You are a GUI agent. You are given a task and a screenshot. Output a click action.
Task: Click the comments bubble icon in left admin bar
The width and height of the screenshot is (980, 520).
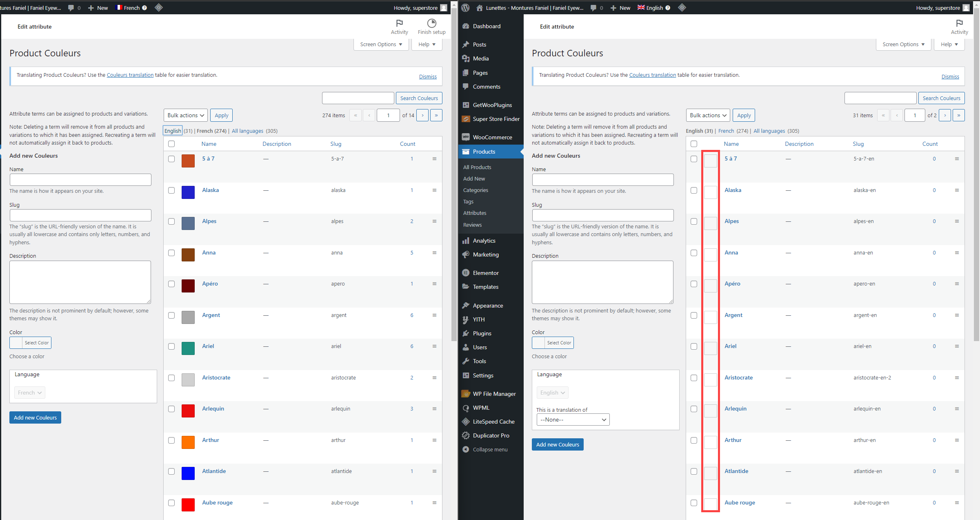coord(71,8)
